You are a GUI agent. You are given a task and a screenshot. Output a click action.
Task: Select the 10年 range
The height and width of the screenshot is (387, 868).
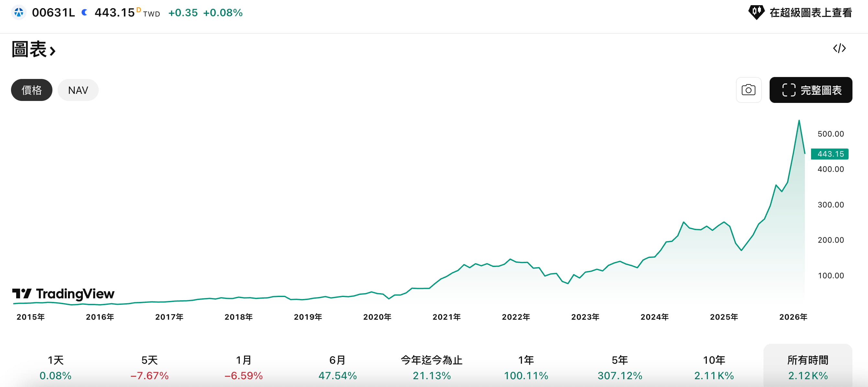714,367
